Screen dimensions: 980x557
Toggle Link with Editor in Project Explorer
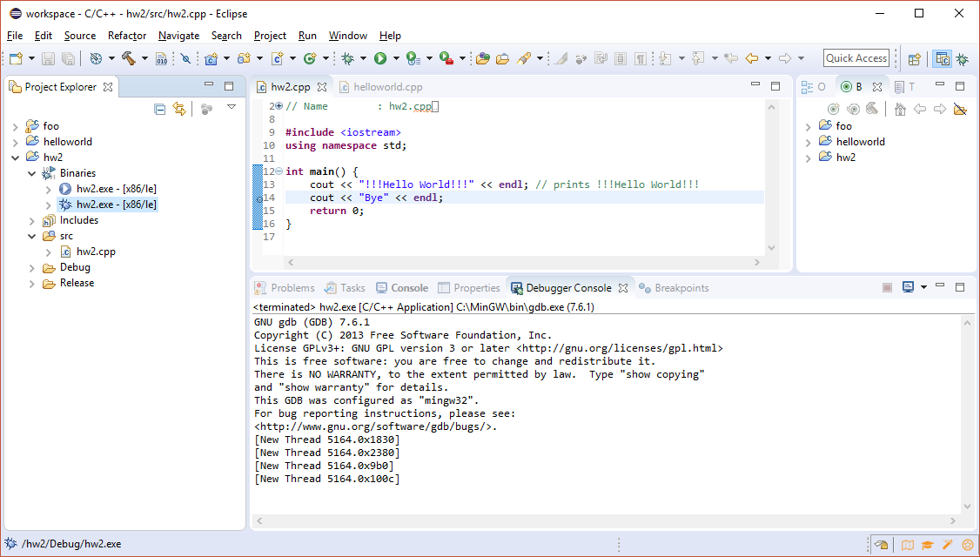click(x=179, y=109)
